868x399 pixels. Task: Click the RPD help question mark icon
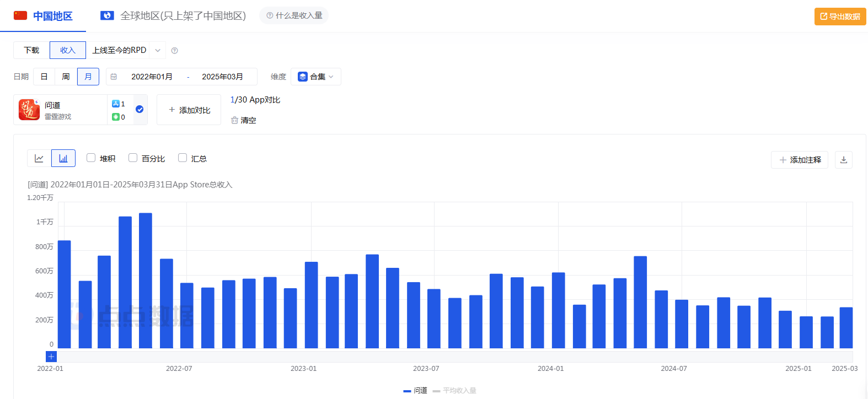[175, 51]
